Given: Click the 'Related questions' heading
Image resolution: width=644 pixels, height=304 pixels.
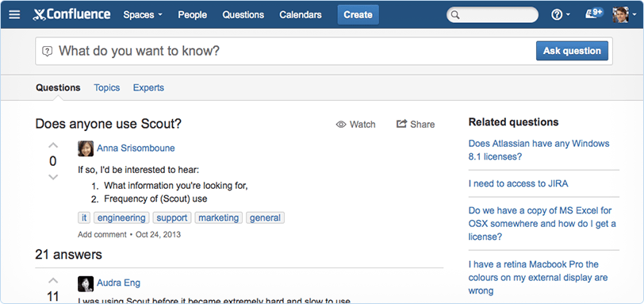Looking at the screenshot, I should coord(513,122).
